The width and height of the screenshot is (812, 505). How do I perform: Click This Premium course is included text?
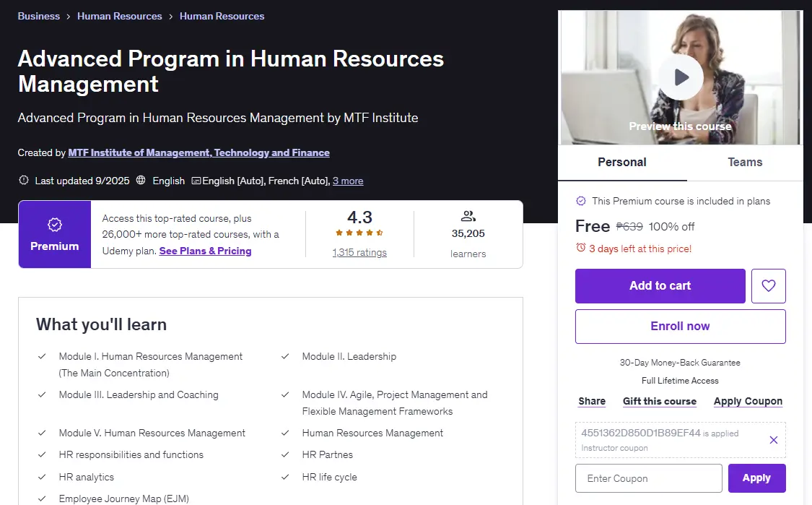coord(681,201)
